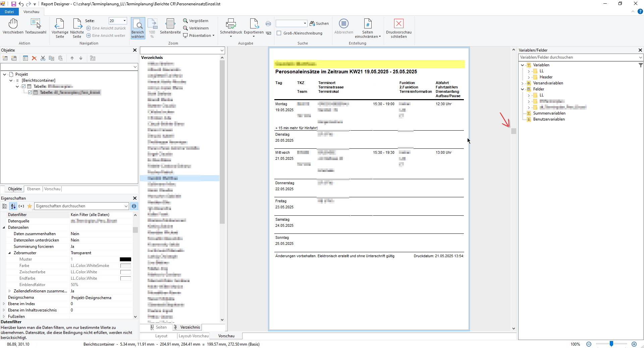Screen dimensions: 644x348
Task: Click Eine Ansicht zurück
Action: [106, 28]
